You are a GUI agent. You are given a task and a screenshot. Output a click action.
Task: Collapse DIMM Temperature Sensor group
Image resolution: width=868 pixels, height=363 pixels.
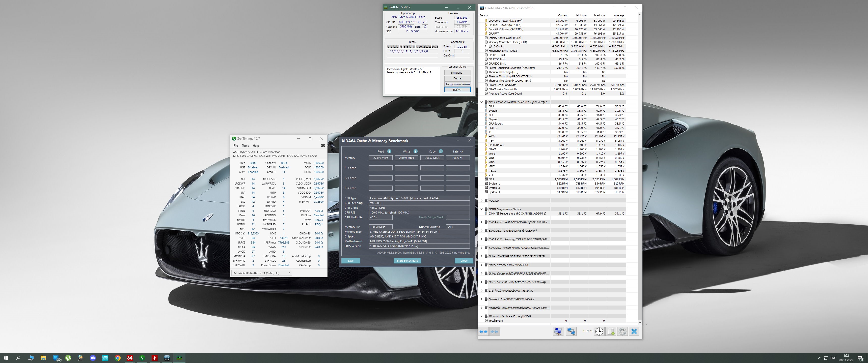click(x=481, y=209)
